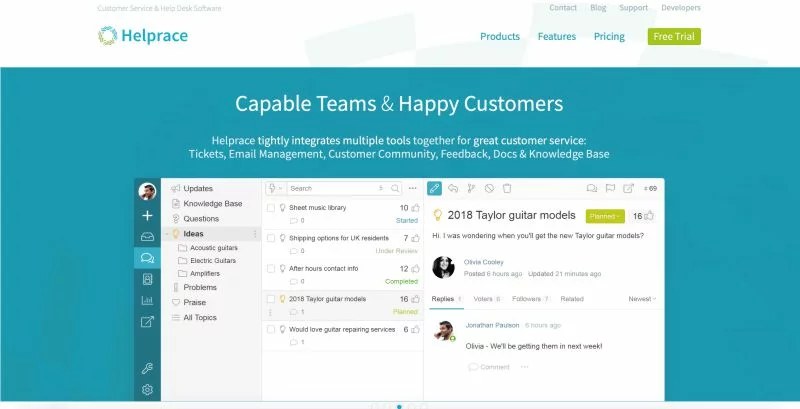
Task: Open the Amplifiers folder
Action: tap(205, 273)
